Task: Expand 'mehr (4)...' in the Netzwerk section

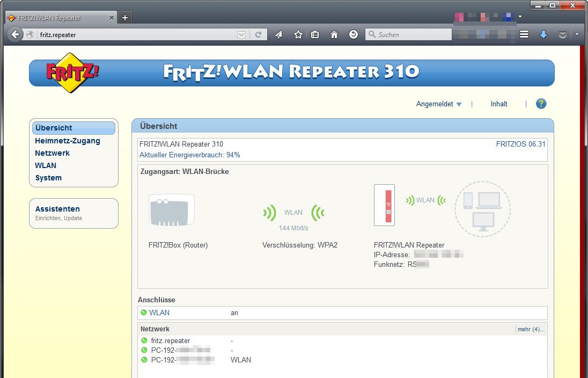Action: click(x=530, y=329)
